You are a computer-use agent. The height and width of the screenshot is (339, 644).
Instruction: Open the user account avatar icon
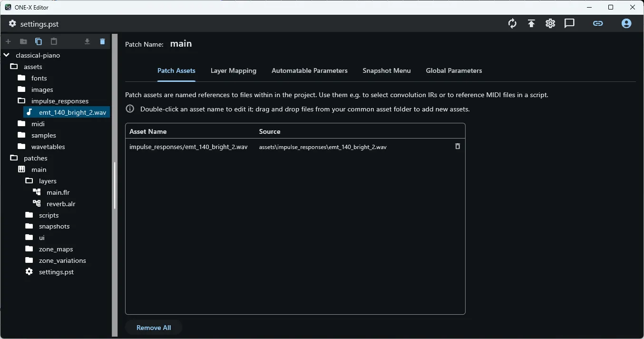pos(626,23)
